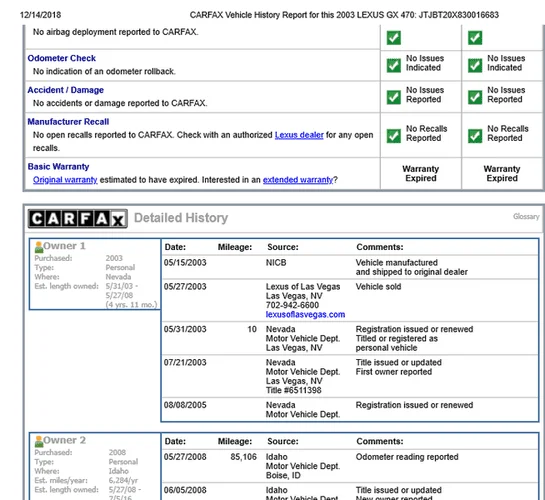Click the date 05/15/2003

[x=185, y=263]
